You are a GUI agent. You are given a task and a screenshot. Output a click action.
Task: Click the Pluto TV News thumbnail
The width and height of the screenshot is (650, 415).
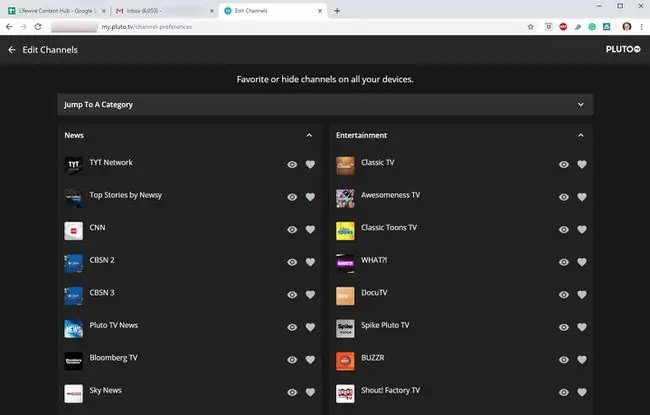[73, 328]
